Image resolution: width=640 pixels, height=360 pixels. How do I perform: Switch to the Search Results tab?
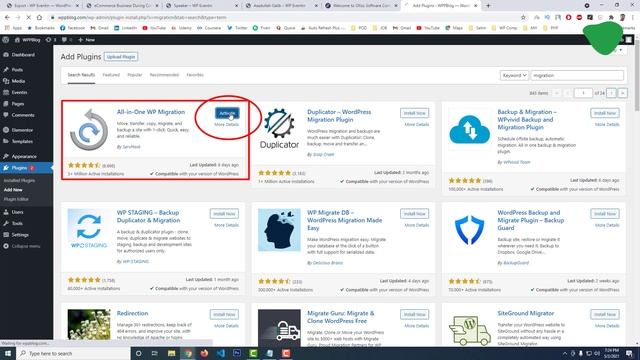click(81, 75)
